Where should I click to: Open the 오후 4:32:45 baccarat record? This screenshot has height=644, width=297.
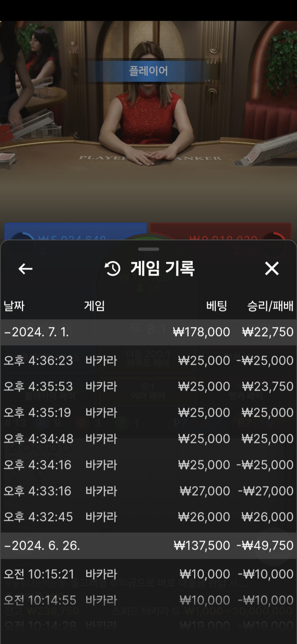click(x=148, y=517)
